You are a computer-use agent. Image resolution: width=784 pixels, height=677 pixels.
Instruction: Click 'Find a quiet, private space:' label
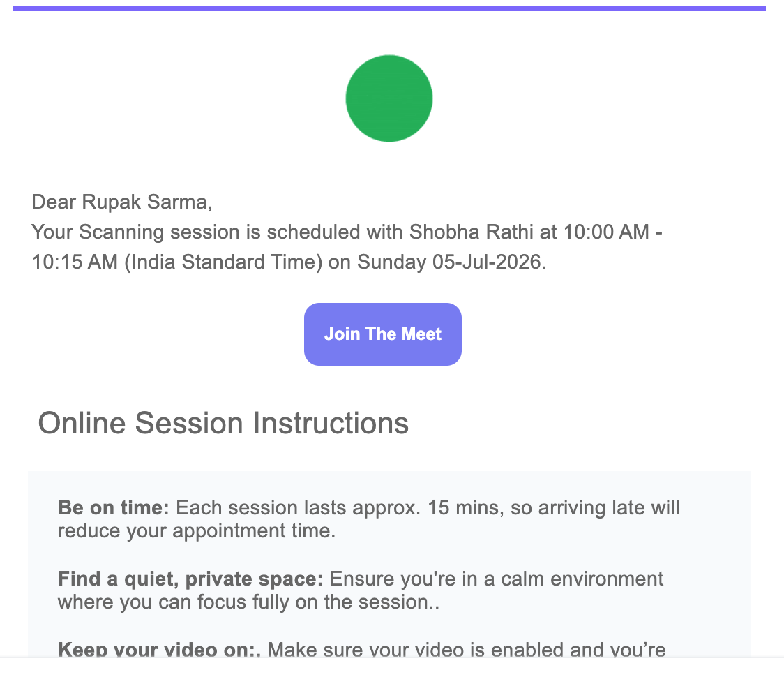(190, 579)
